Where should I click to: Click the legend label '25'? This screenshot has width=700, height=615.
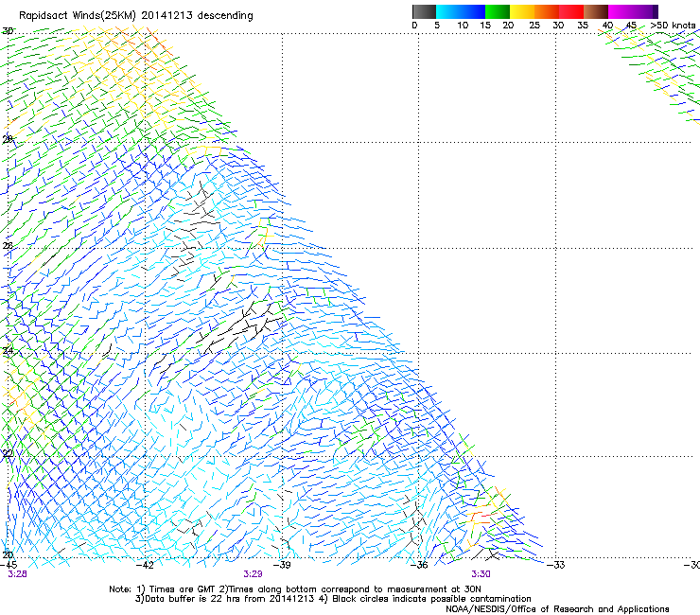[x=534, y=26]
